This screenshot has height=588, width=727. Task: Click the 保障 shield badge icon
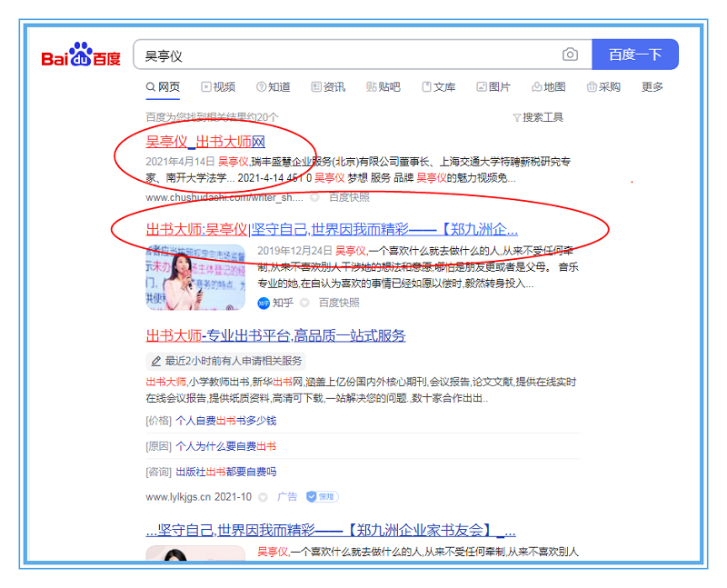coord(323,497)
